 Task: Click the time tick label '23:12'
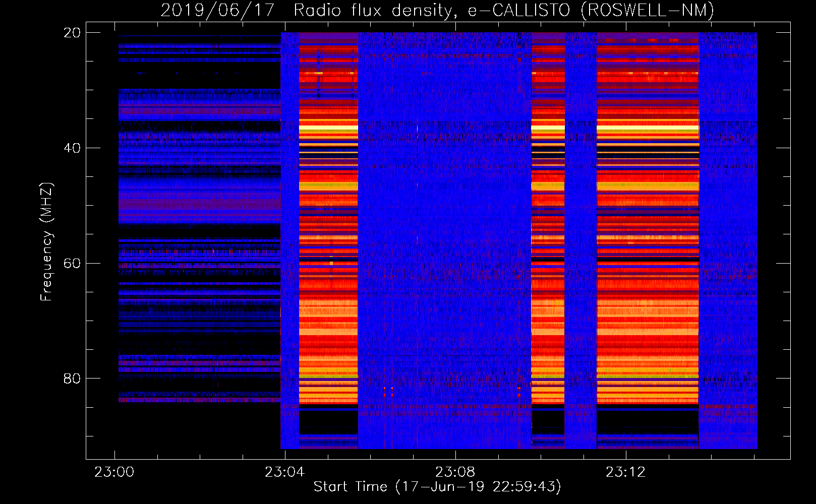(626, 472)
